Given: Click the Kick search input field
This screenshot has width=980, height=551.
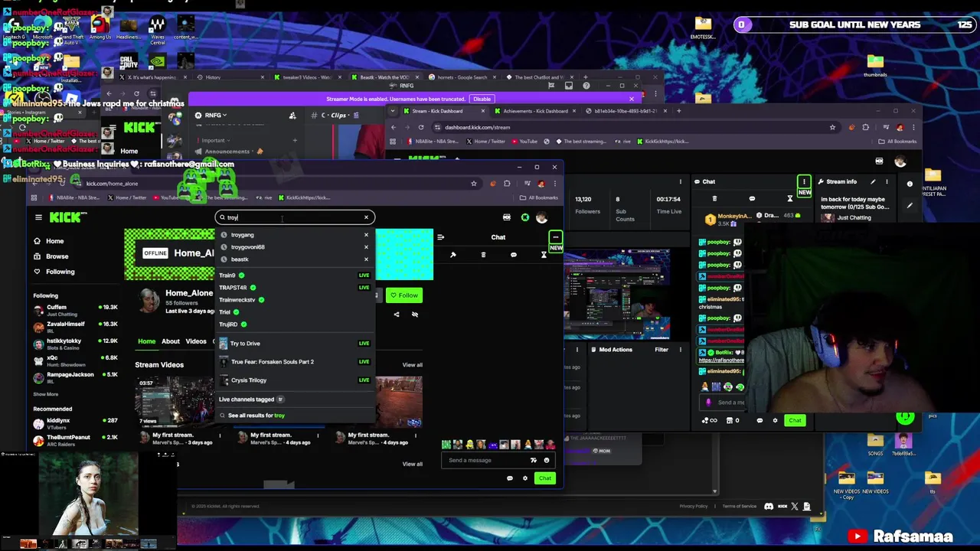Looking at the screenshot, I should coord(295,217).
